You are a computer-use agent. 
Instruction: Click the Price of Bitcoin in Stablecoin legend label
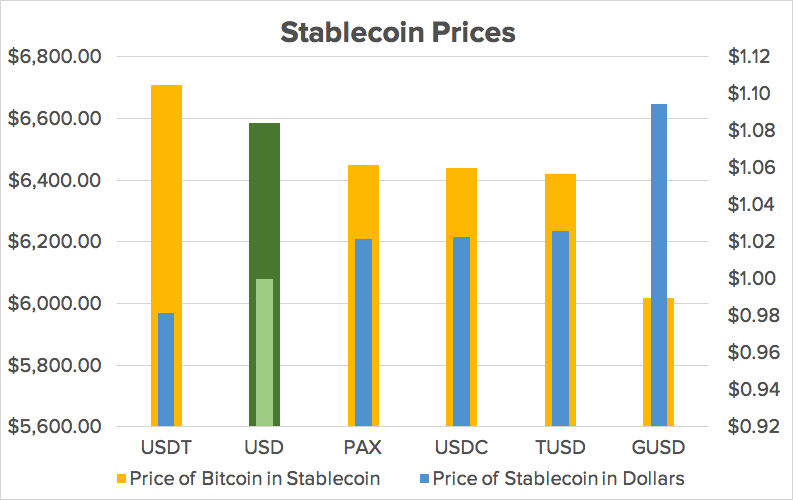pos(255,478)
